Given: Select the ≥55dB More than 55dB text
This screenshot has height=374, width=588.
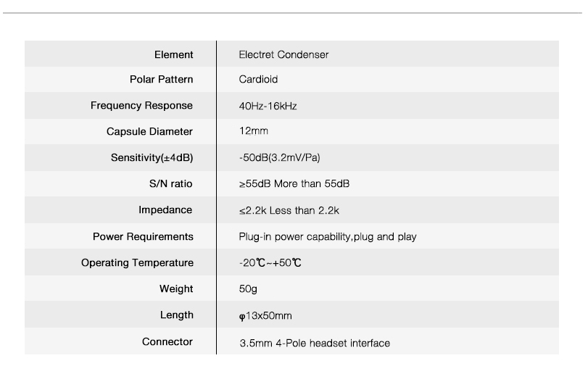Looking at the screenshot, I should pyautogui.click(x=294, y=183).
